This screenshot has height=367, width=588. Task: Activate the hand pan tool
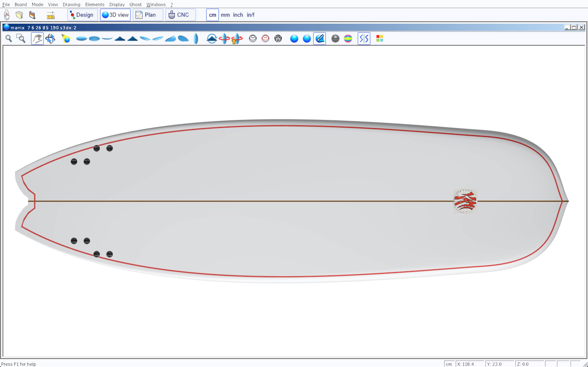pyautogui.click(x=37, y=39)
